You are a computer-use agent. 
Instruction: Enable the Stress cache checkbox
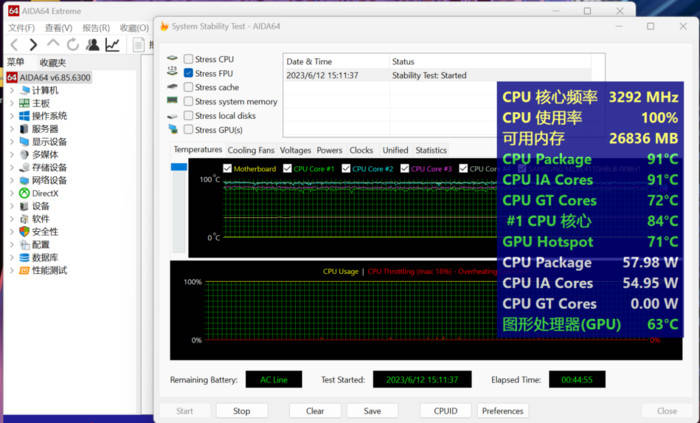(188, 87)
